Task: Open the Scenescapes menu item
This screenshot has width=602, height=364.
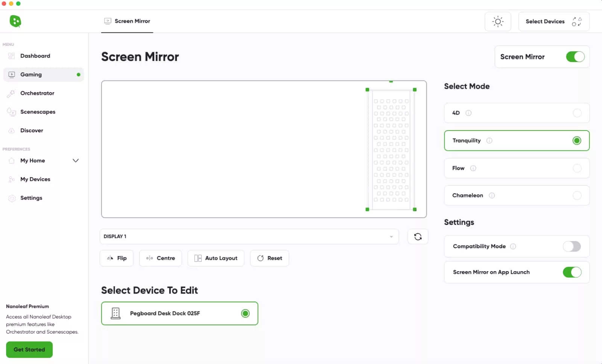Action: click(38, 112)
